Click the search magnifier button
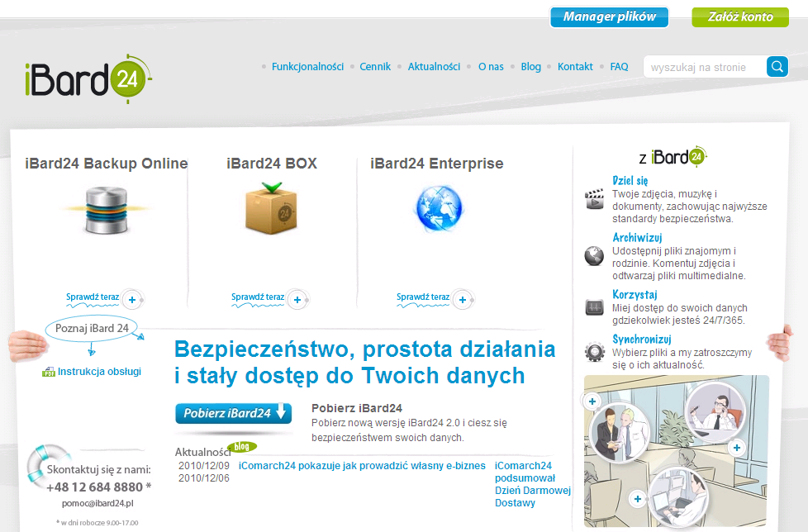The height and width of the screenshot is (532, 808). pyautogui.click(x=777, y=66)
